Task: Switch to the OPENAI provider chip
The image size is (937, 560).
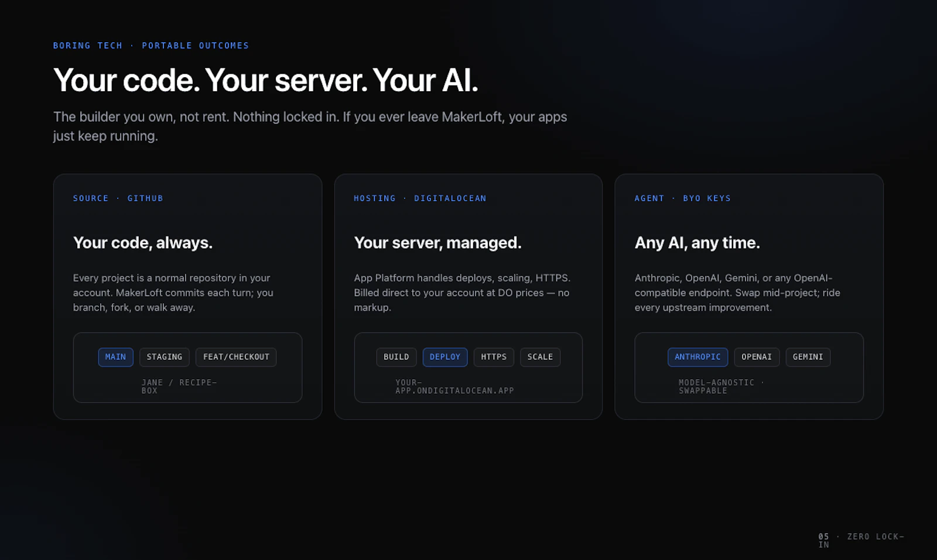Action: point(757,357)
